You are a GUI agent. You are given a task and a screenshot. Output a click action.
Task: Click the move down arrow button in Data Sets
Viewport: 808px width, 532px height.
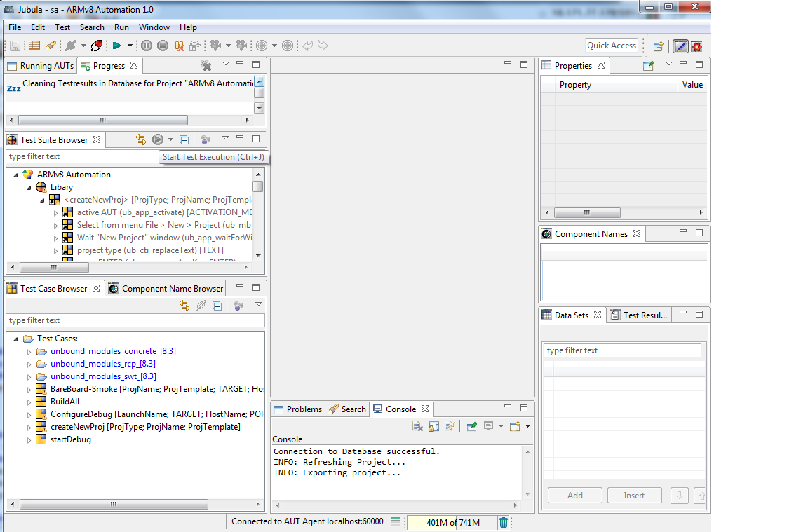(679, 496)
